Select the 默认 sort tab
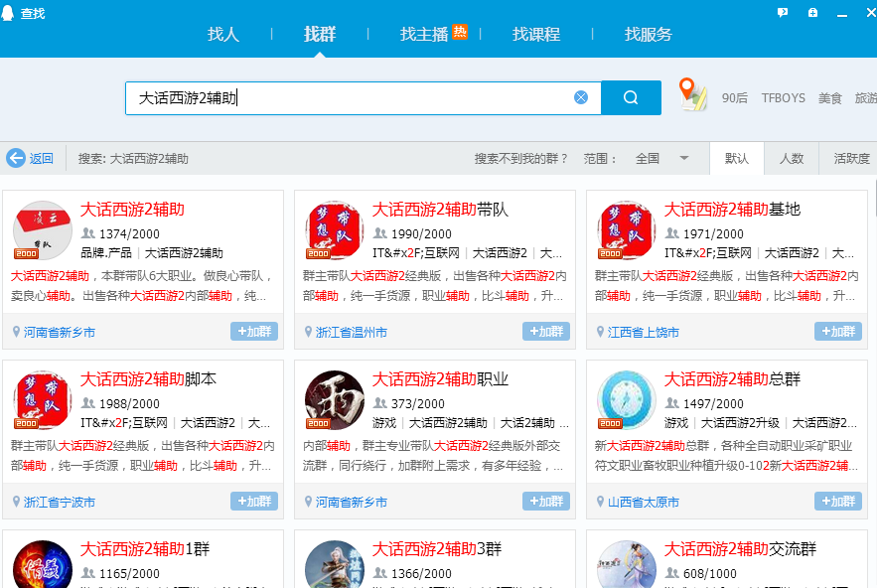Image resolution: width=877 pixels, height=588 pixels. click(x=736, y=158)
